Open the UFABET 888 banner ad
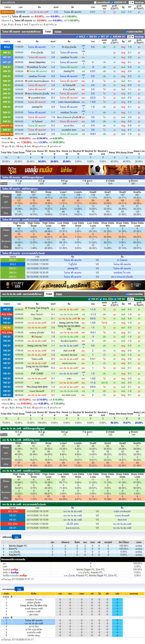This screenshot has height=644, width=145. click(72, 285)
